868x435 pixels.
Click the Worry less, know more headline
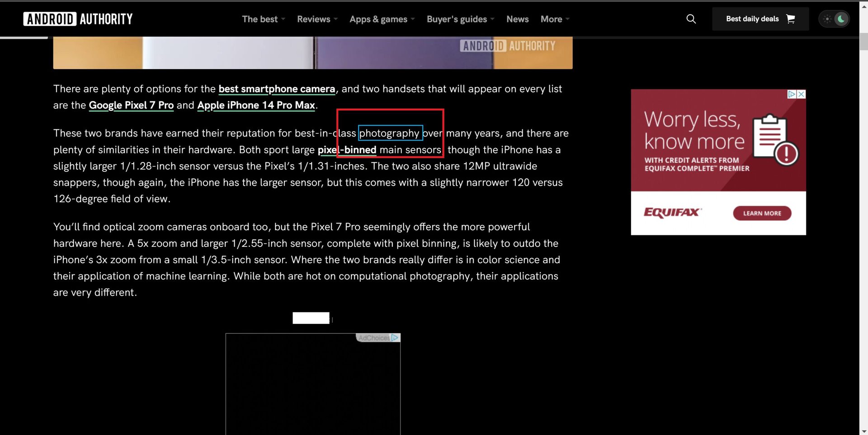(694, 130)
